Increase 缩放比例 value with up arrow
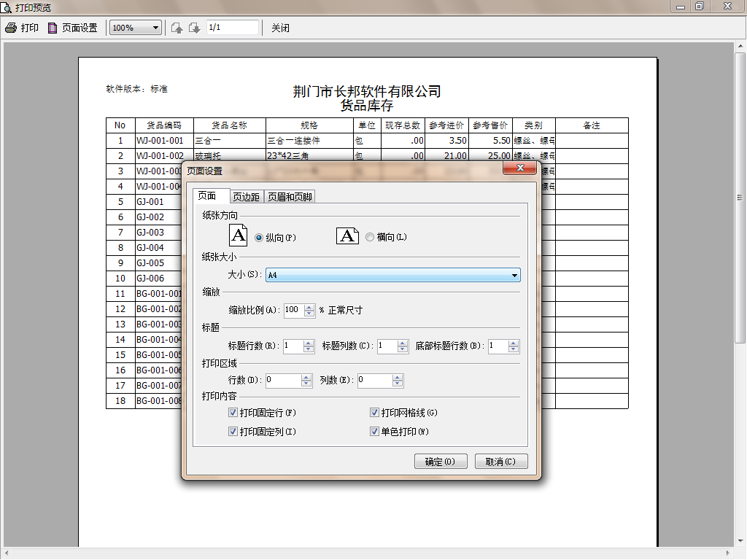747x560 pixels. [x=310, y=307]
